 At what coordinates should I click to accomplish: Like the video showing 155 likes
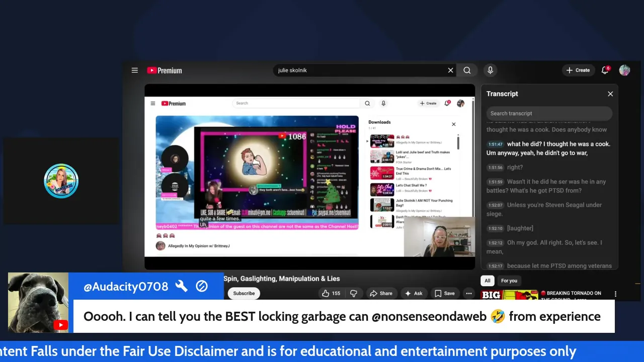pos(332,293)
